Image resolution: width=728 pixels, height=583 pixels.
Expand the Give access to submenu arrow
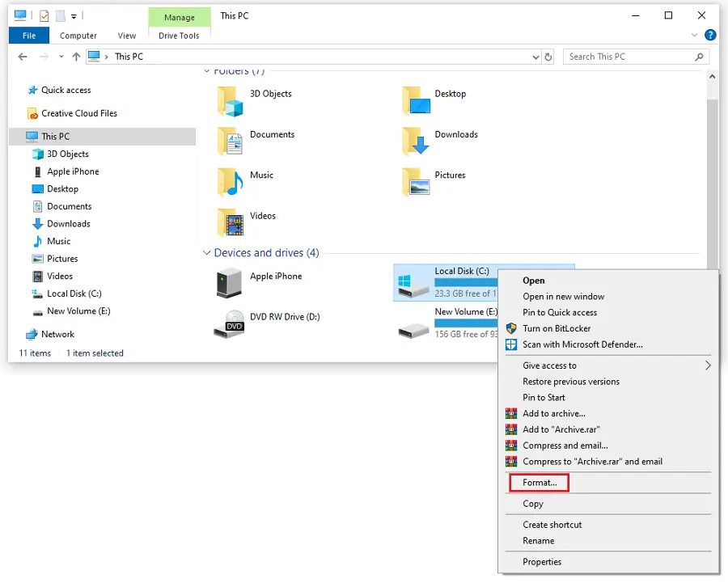pos(708,365)
